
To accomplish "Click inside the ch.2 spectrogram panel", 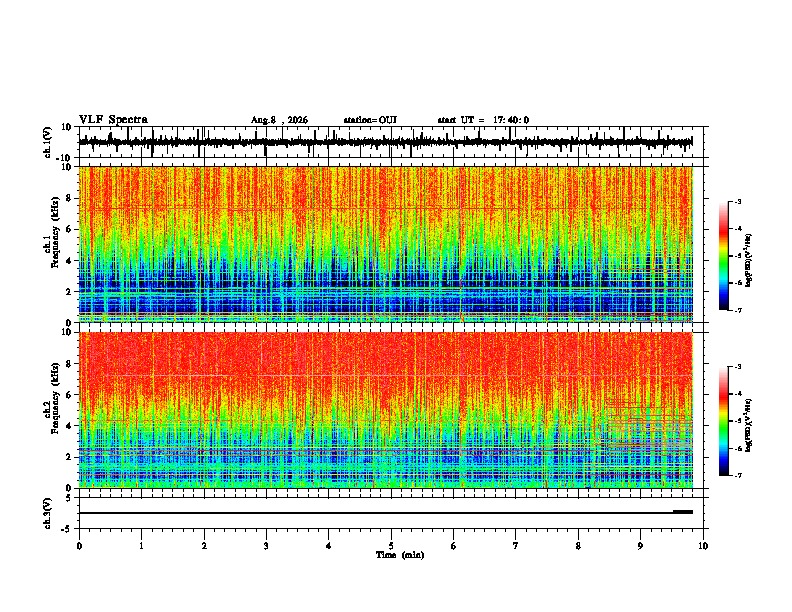I will coord(385,410).
